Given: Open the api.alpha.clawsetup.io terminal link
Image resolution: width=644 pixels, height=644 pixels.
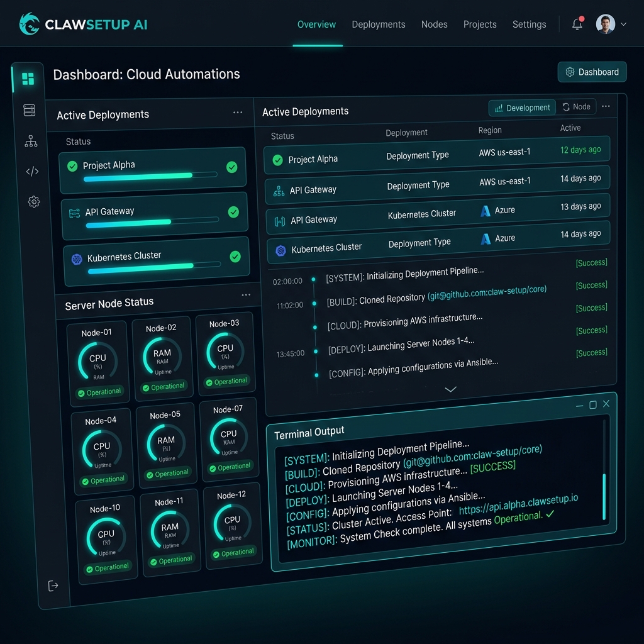Looking at the screenshot, I should point(518,504).
